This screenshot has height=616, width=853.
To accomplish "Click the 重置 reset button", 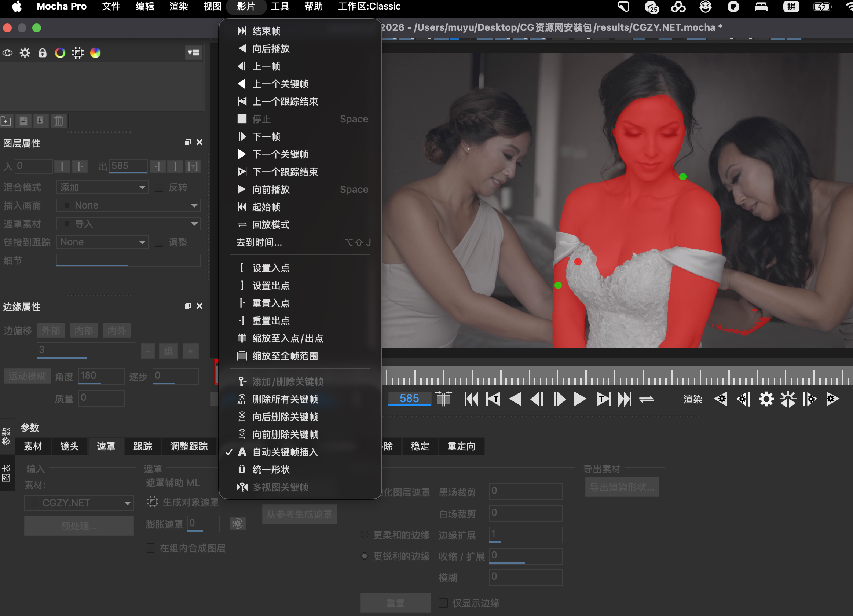I will [x=395, y=602].
